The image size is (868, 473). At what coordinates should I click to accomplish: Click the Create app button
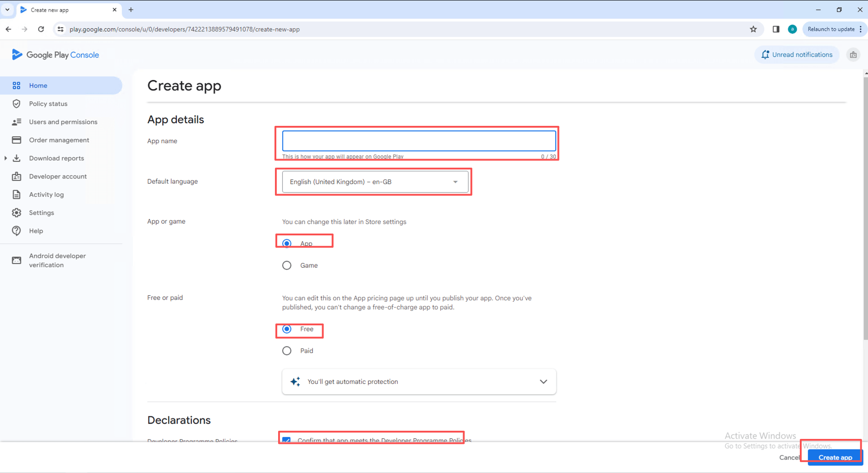click(835, 457)
